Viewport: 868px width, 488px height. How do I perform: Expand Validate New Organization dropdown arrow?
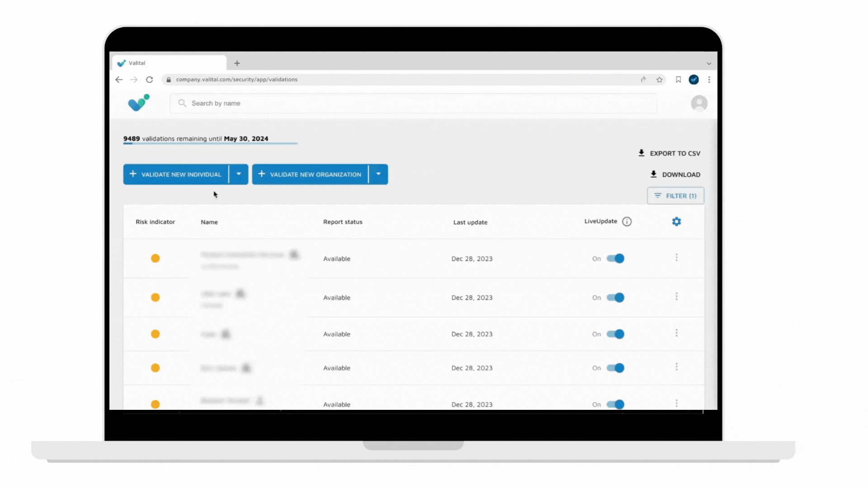378,174
